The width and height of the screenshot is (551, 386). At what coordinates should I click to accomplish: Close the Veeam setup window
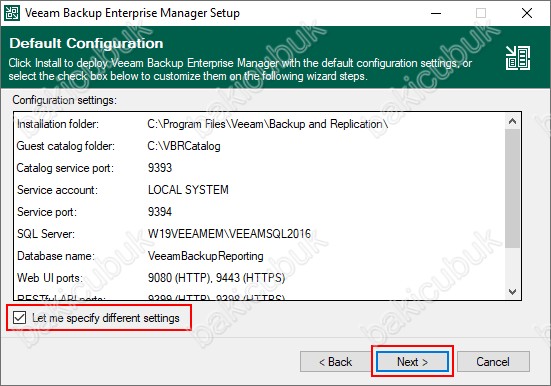point(527,13)
